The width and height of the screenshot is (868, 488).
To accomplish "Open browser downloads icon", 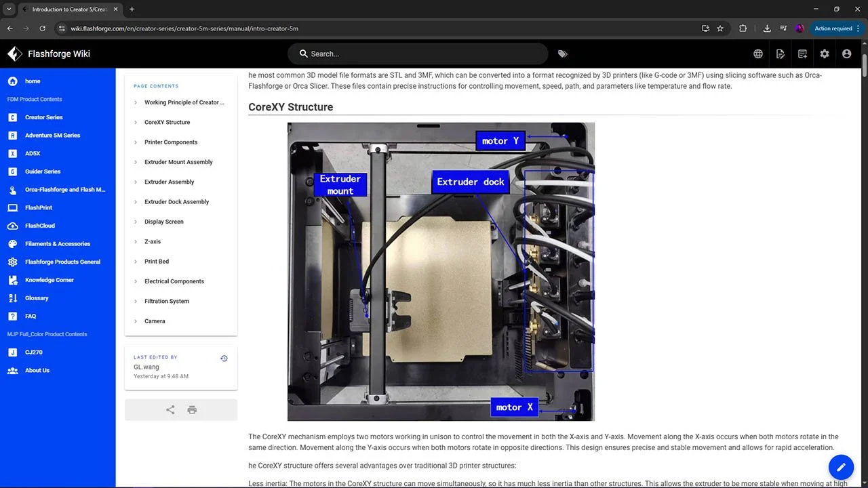I will (x=767, y=28).
